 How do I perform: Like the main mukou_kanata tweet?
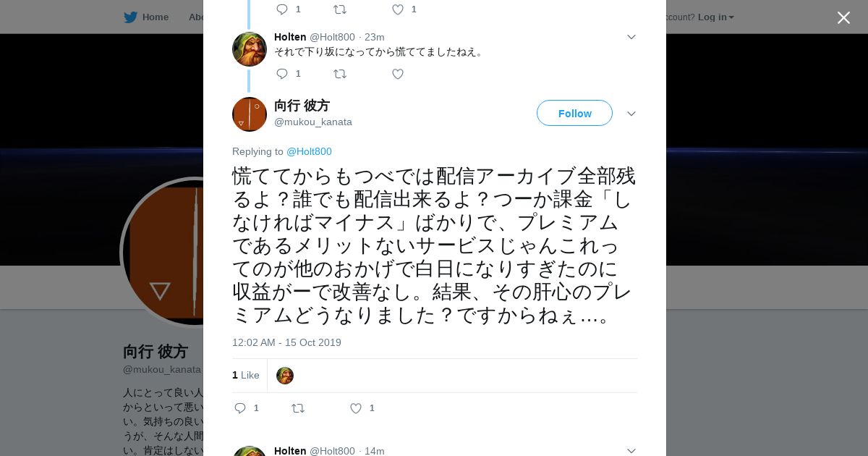[x=356, y=408]
